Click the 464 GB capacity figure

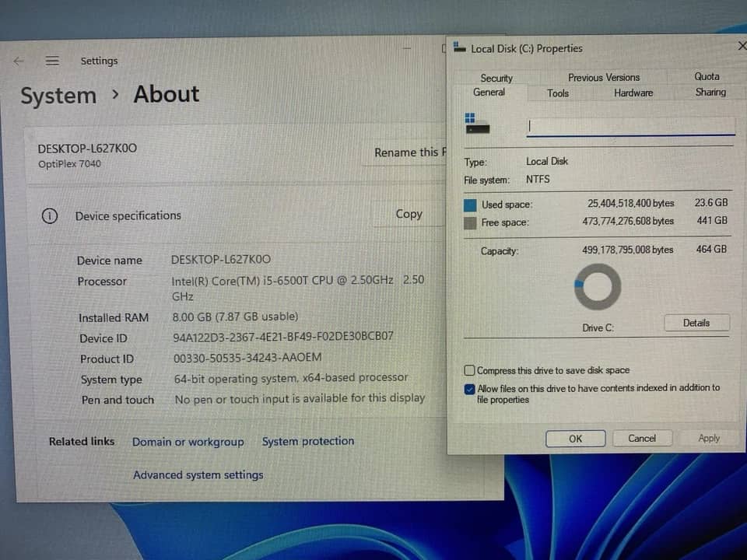[x=710, y=249]
